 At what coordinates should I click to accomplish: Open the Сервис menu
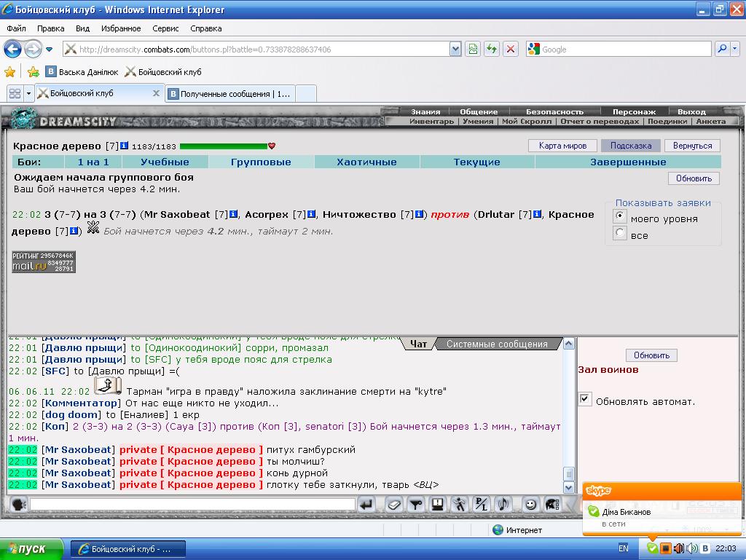(x=165, y=28)
